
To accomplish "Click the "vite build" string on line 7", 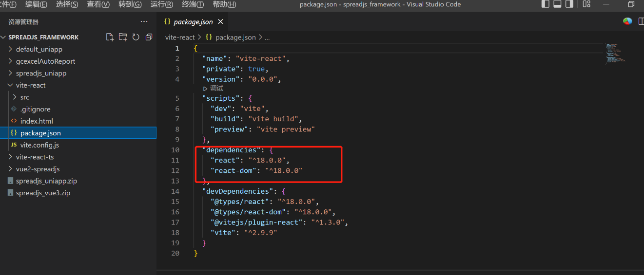I will pyautogui.click(x=275, y=119).
